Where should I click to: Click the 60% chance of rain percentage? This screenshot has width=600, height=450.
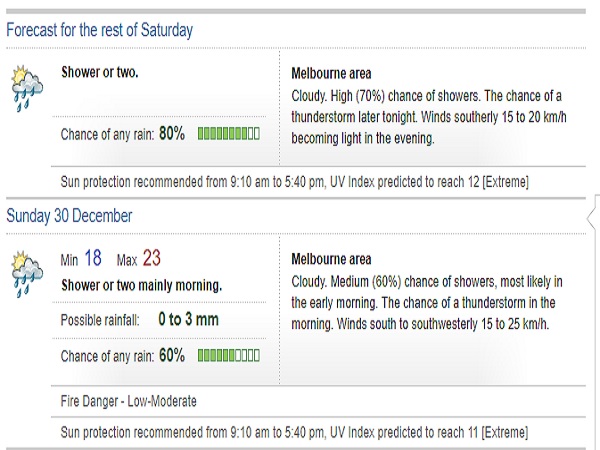[171, 355]
